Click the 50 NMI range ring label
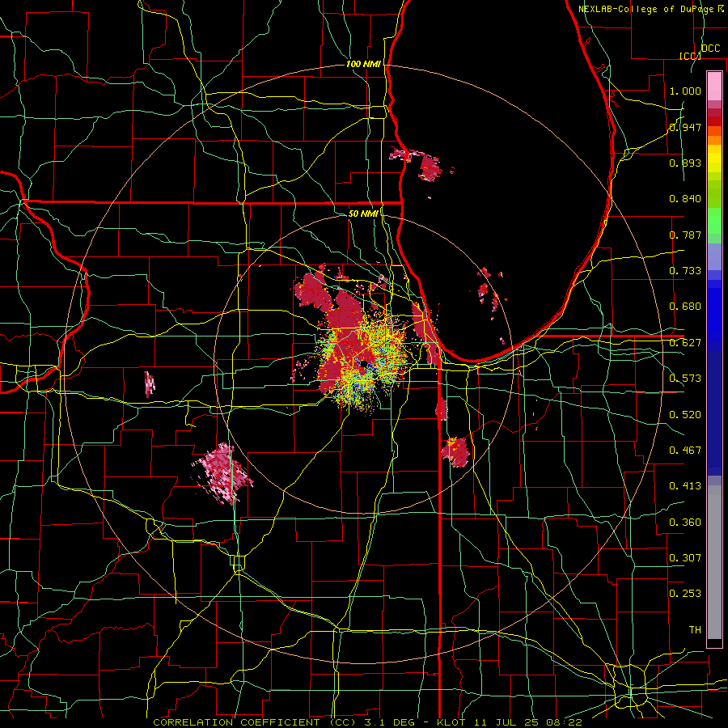 pos(363,214)
